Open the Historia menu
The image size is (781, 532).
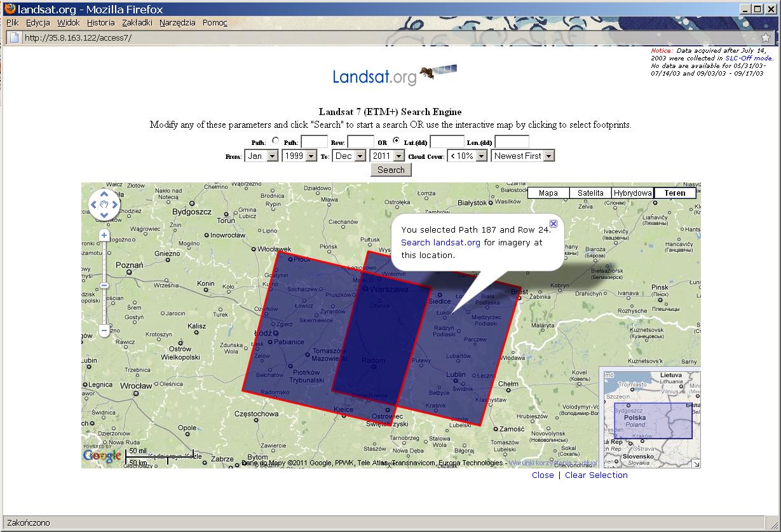pos(101,22)
